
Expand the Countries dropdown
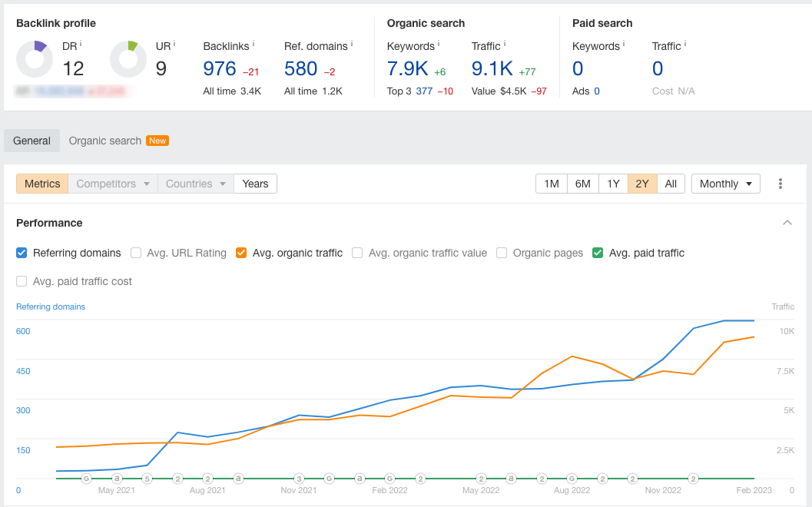click(x=196, y=184)
